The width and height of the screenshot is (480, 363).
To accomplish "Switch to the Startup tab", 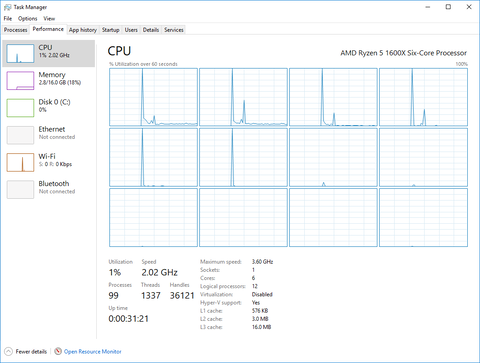I will click(110, 30).
